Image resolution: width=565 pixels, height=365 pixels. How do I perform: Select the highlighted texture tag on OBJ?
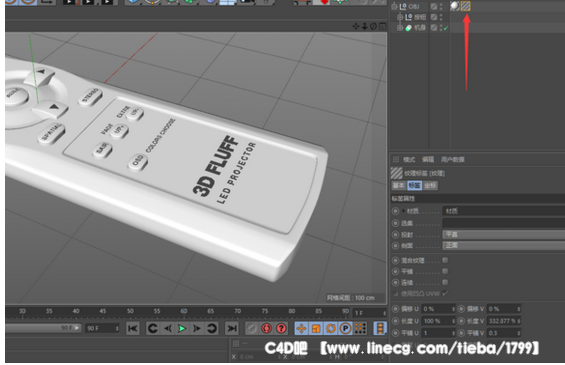466,6
